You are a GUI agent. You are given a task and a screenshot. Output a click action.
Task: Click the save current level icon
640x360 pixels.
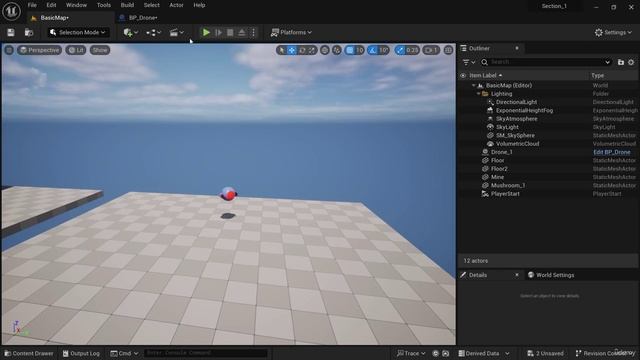coord(11,32)
